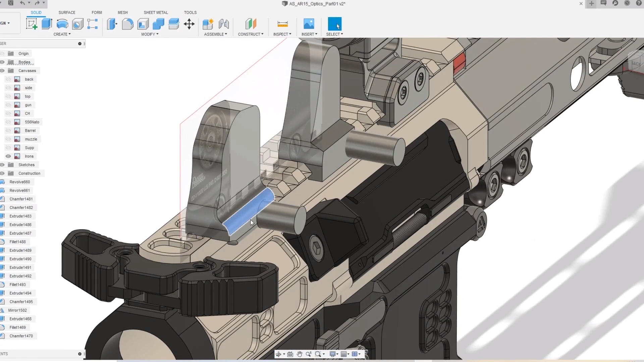Activate the Move/Copy tool icon
Image resolution: width=644 pixels, height=362 pixels.
189,24
